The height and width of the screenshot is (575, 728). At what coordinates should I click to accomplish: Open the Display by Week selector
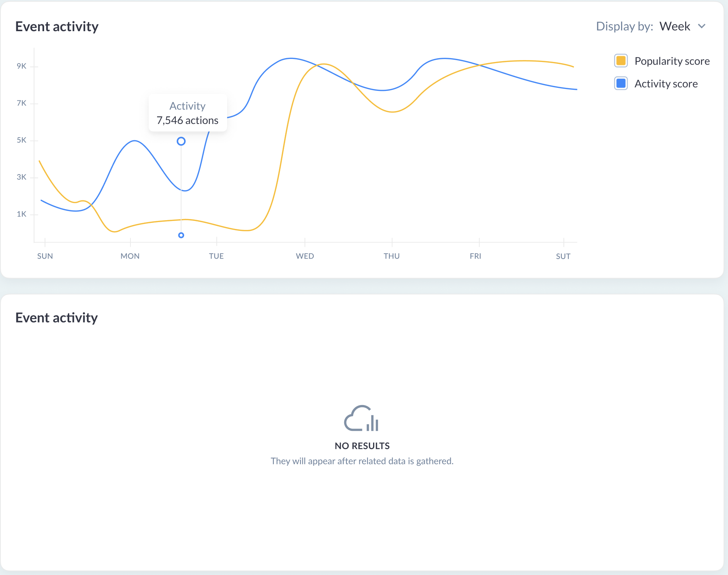(674, 26)
